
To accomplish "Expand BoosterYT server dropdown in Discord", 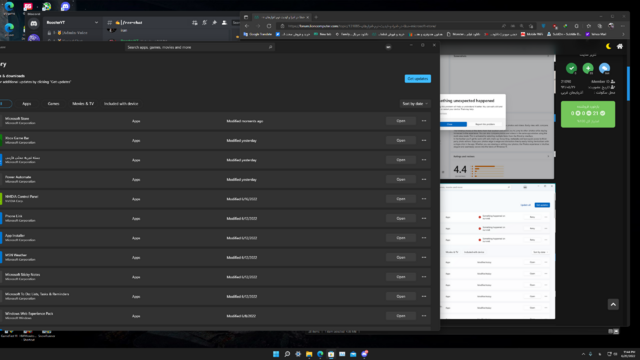I will pos(96,22).
